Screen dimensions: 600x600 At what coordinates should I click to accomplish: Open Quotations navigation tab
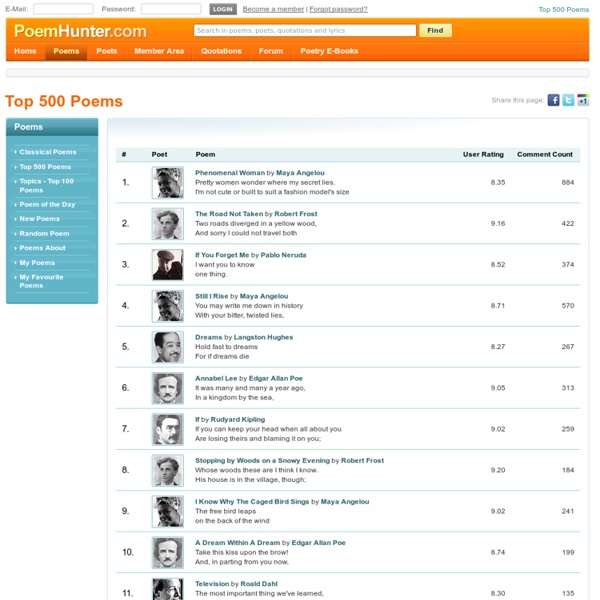pyautogui.click(x=221, y=51)
